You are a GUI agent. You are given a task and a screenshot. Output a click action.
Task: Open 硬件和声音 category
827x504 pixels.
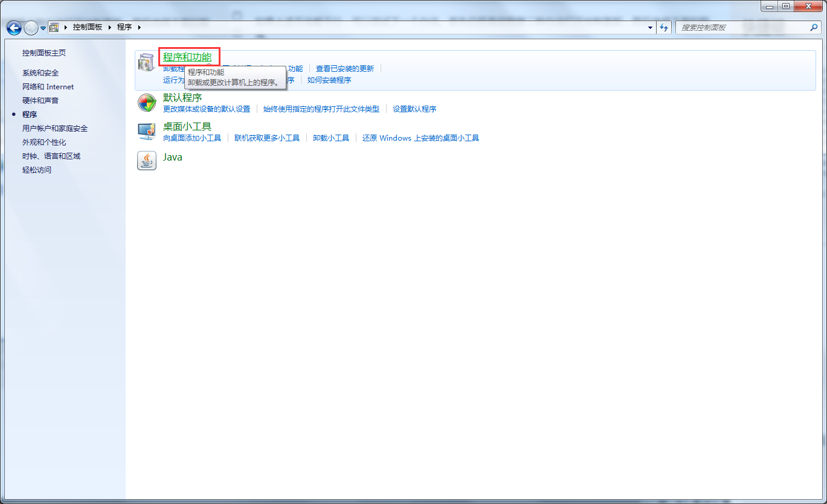click(40, 101)
